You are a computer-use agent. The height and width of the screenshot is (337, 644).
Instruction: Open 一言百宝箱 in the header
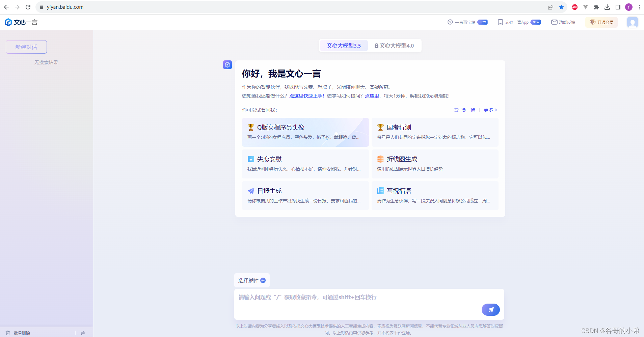(x=467, y=22)
